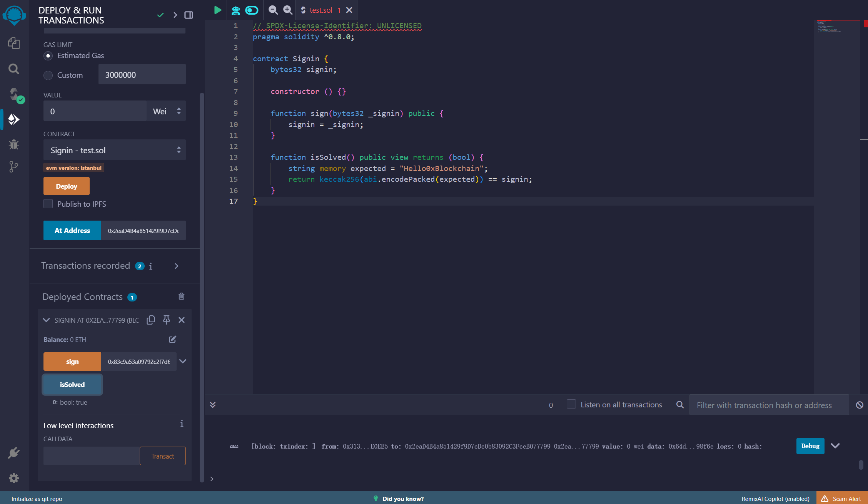Click the Debug button in terminal
The width and height of the screenshot is (868, 504).
coord(810,446)
